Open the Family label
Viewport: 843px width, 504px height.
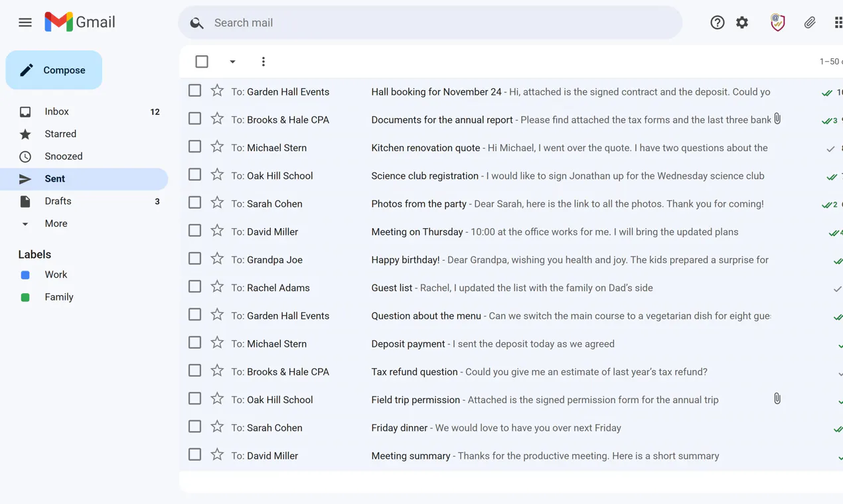coord(84,297)
